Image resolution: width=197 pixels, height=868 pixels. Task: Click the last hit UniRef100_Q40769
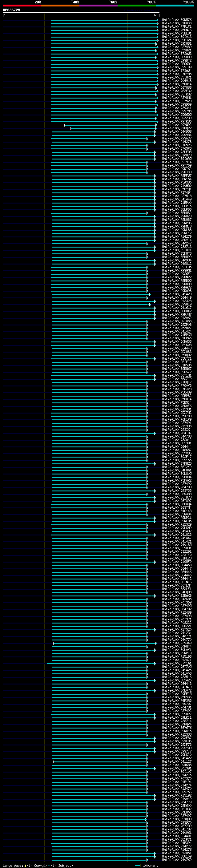(x=177, y=860)
